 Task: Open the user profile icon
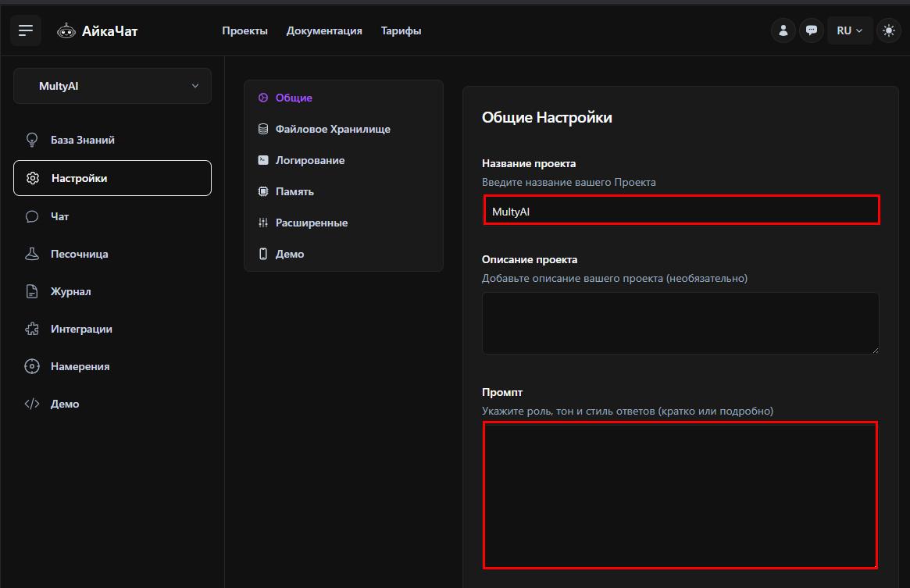(x=783, y=30)
